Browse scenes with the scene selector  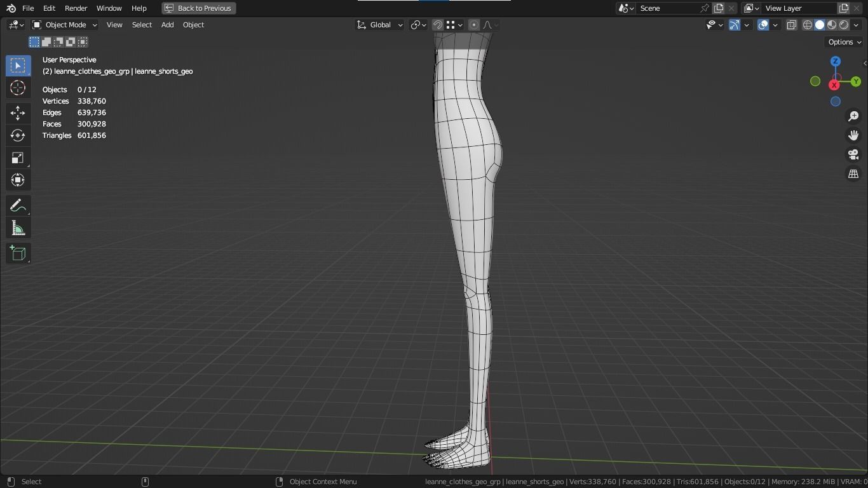[626, 8]
